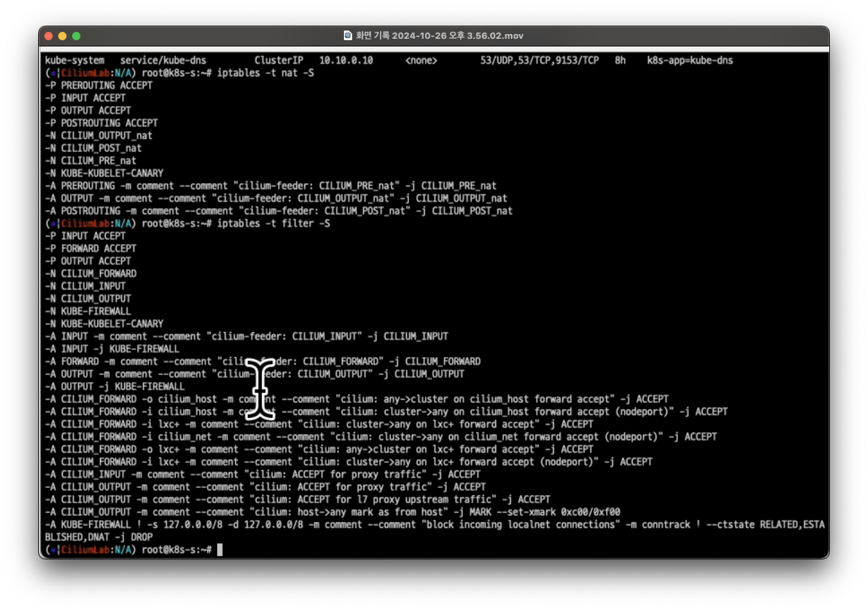The image size is (868, 610).
Task: Click the ClusterIP address '10.10.0.10'
Action: tap(346, 60)
